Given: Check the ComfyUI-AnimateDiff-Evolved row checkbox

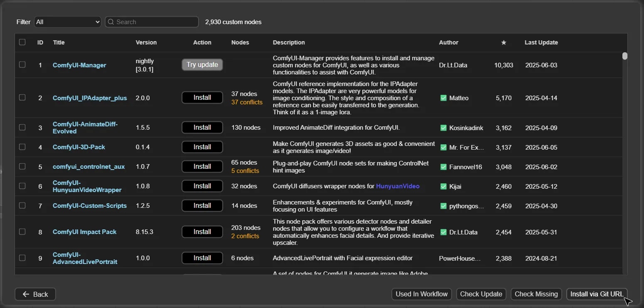Looking at the screenshot, I should tap(22, 127).
